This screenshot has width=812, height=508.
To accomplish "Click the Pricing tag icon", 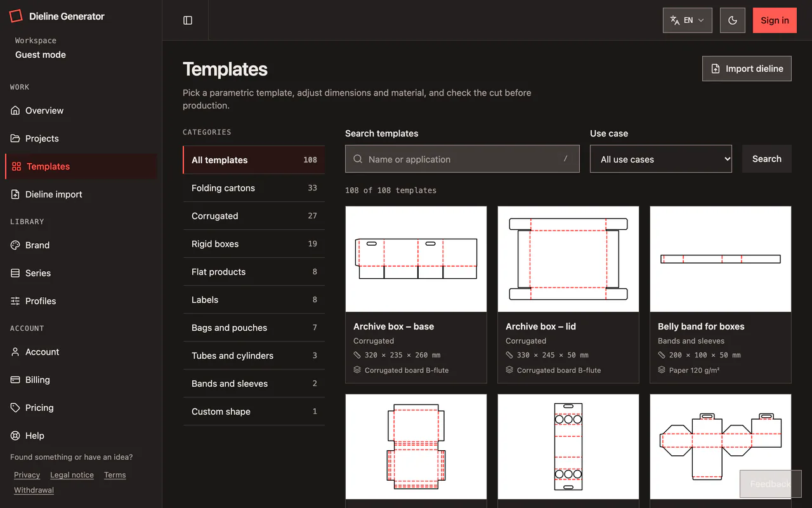I will point(15,408).
